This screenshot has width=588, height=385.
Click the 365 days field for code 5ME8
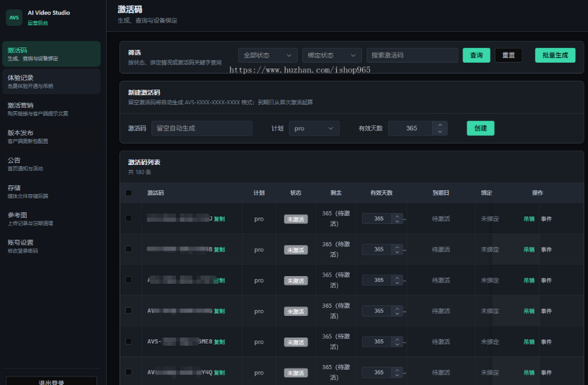377,342
